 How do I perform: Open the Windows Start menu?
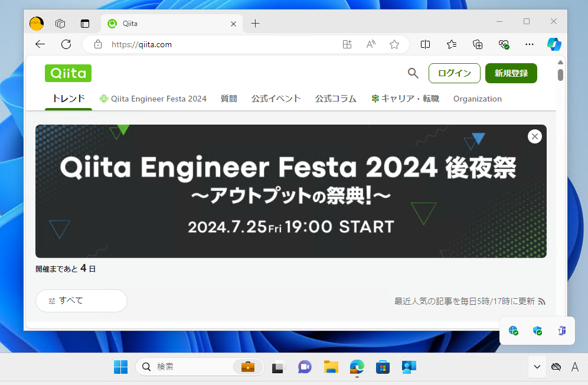point(121,367)
